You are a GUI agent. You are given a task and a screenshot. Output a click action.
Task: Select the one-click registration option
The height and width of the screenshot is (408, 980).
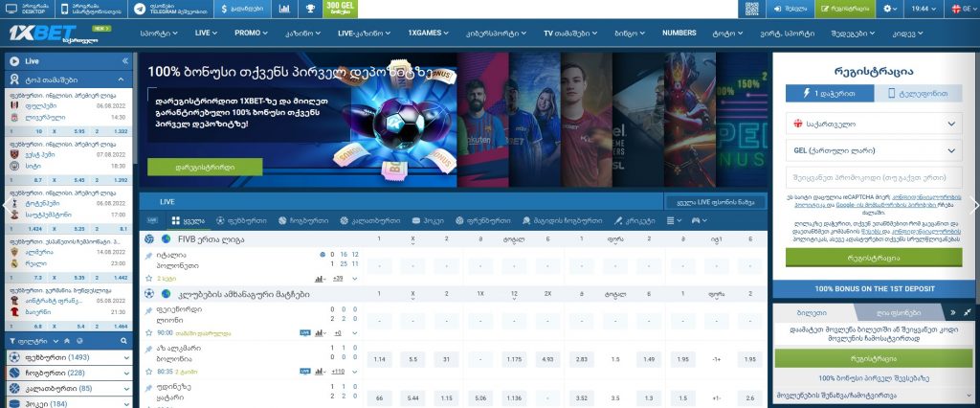pos(827,93)
